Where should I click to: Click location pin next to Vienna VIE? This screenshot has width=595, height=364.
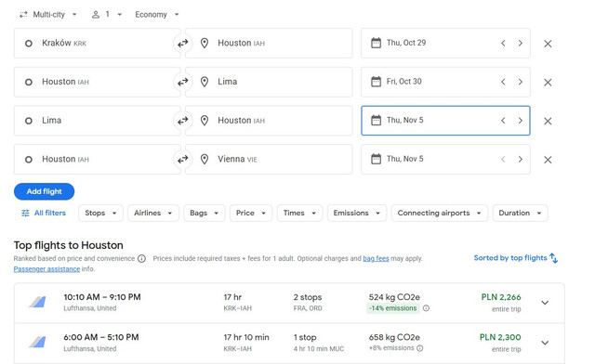[x=205, y=160]
